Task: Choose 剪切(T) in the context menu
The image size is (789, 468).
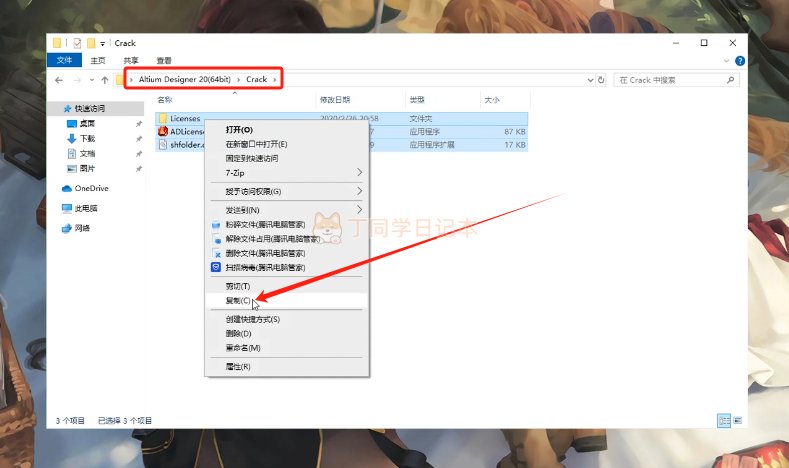Action: click(x=287, y=286)
